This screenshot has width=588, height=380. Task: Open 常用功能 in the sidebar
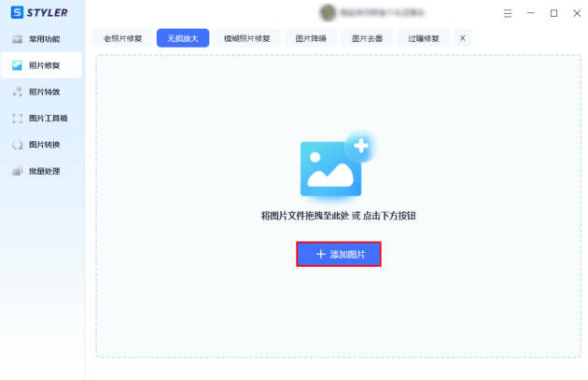click(x=41, y=39)
